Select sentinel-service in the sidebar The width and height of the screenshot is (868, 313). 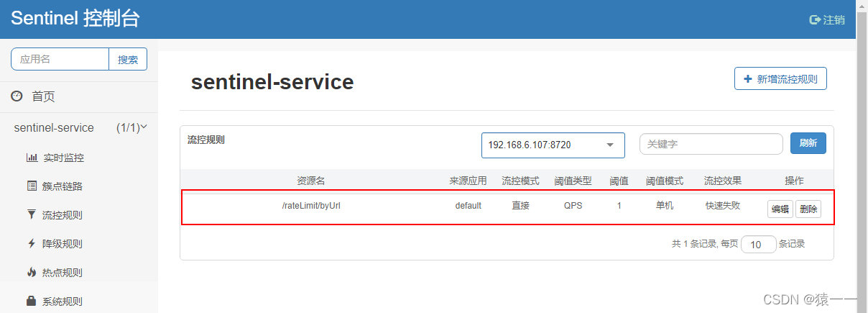coord(54,127)
